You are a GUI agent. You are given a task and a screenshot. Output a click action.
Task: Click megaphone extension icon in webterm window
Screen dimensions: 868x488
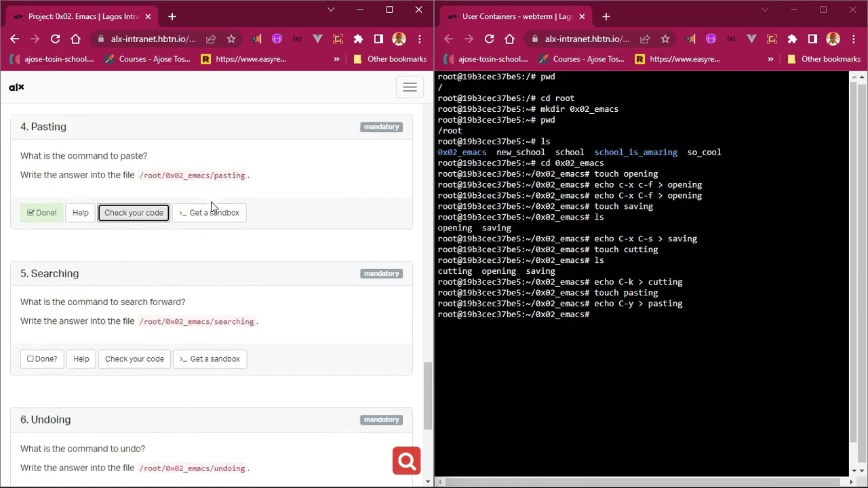coord(690,39)
